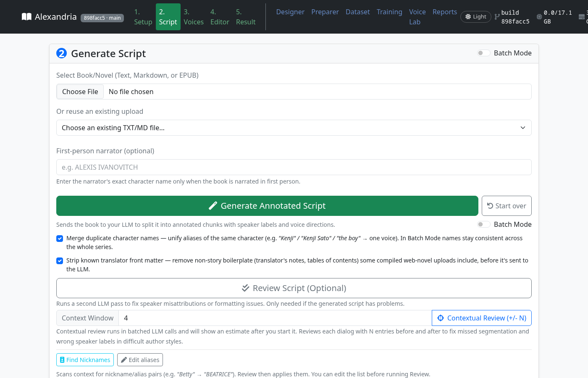Image resolution: width=588 pixels, height=378 pixels.
Task: Toggle Batch Mode switch in the header
Action: (x=484, y=53)
